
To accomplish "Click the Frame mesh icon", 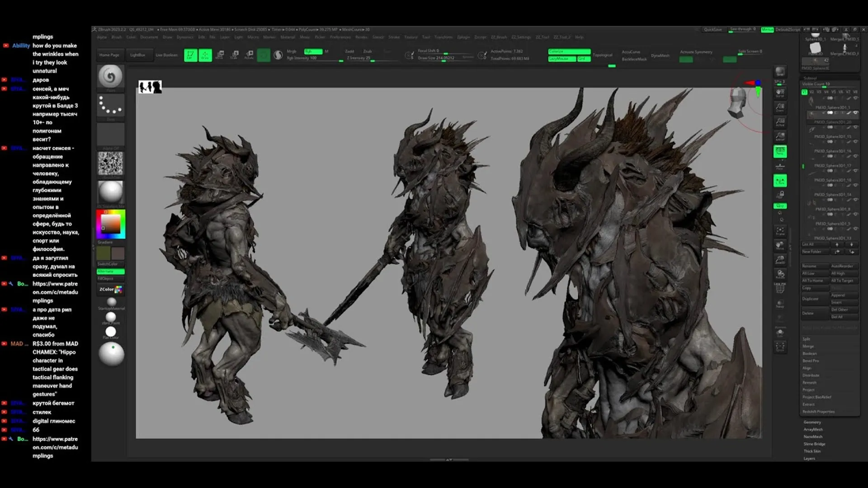I will tap(780, 232).
